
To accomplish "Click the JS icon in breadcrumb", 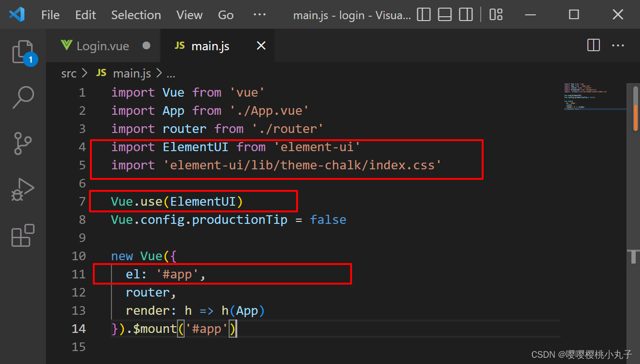I will pyautogui.click(x=101, y=73).
